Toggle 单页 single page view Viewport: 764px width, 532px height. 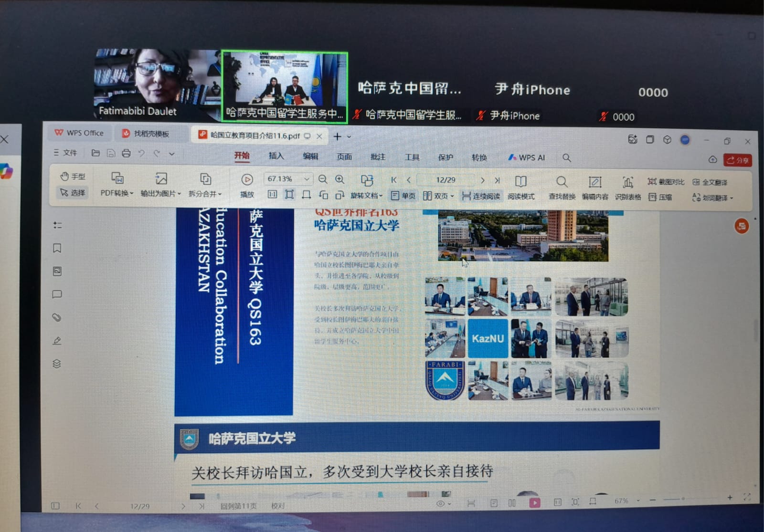pos(403,196)
